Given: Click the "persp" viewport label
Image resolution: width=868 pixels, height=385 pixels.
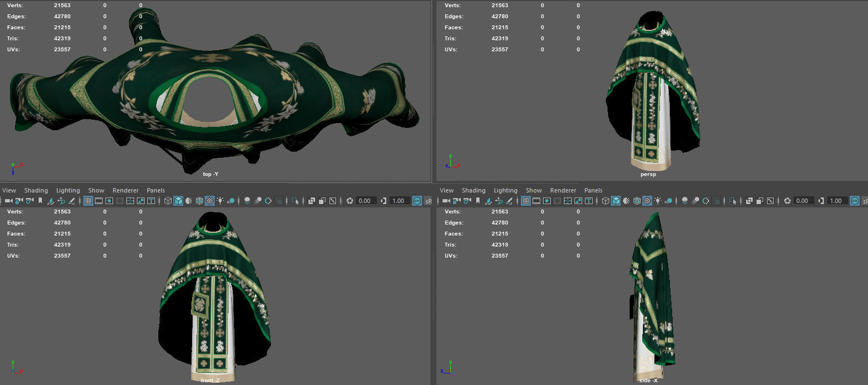Looking at the screenshot, I should point(648,174).
